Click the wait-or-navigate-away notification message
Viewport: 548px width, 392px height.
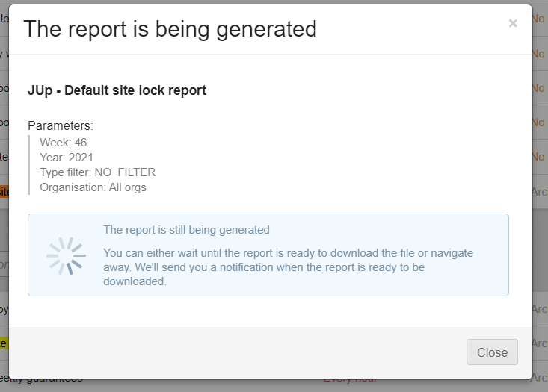[288, 267]
